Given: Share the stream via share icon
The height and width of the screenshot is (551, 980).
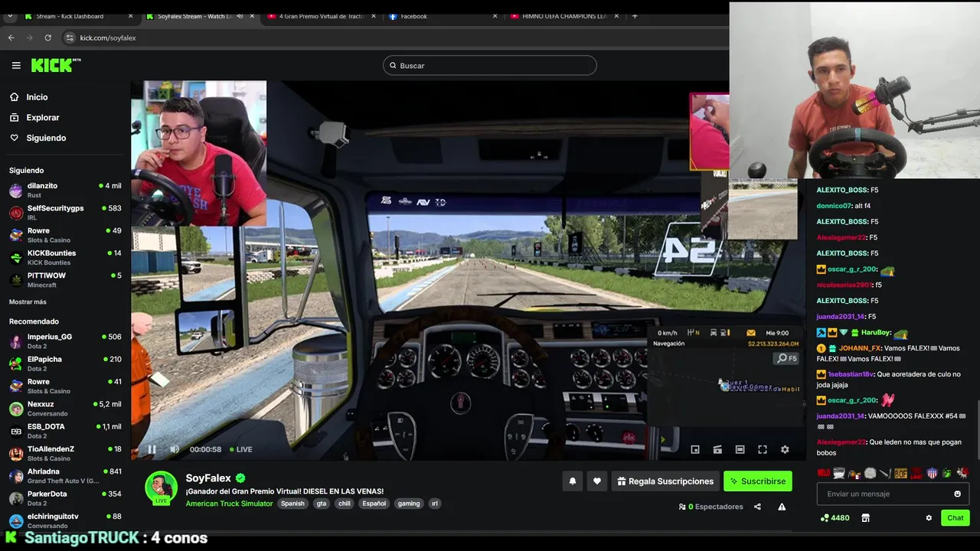Looking at the screenshot, I should coord(757,507).
